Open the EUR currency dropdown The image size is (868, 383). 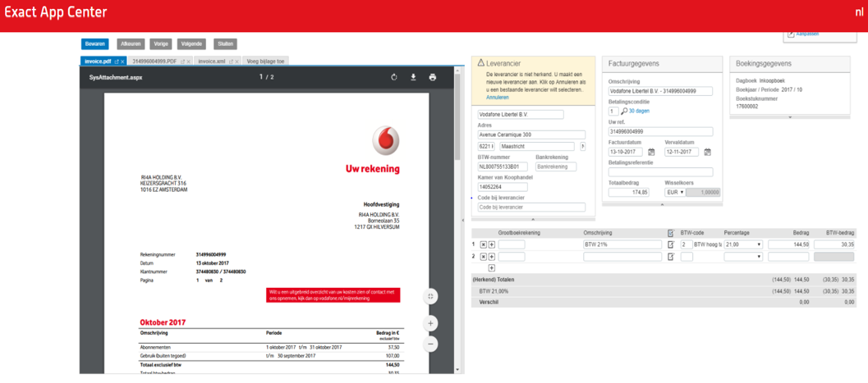click(x=675, y=192)
